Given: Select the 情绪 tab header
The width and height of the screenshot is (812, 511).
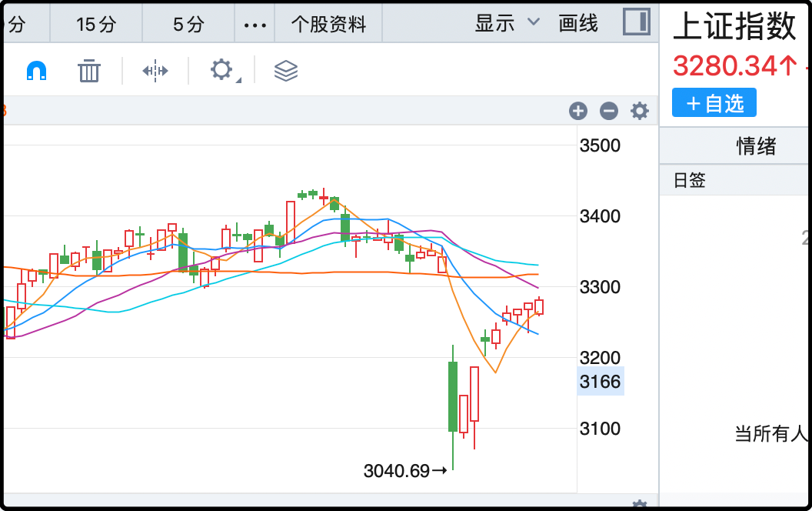Looking at the screenshot, I should pyautogui.click(x=757, y=145).
